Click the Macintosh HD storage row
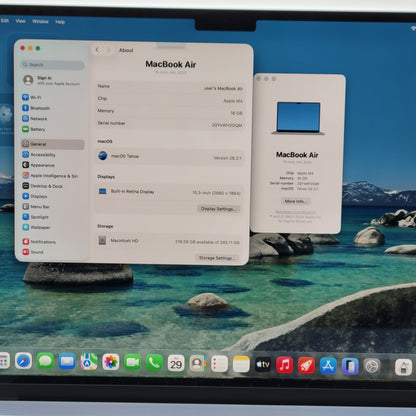This screenshot has width=416, height=416. click(x=169, y=241)
